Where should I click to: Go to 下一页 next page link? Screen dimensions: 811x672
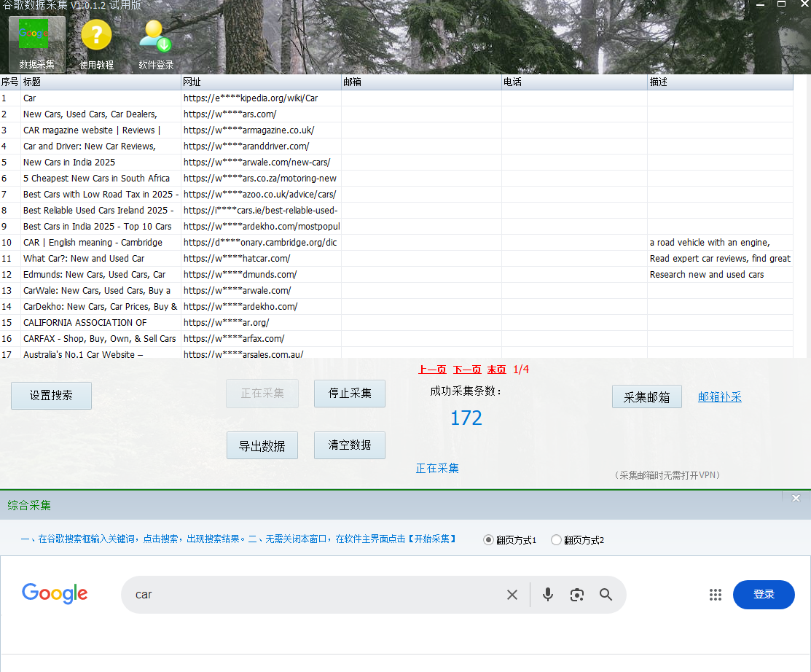pos(467,370)
